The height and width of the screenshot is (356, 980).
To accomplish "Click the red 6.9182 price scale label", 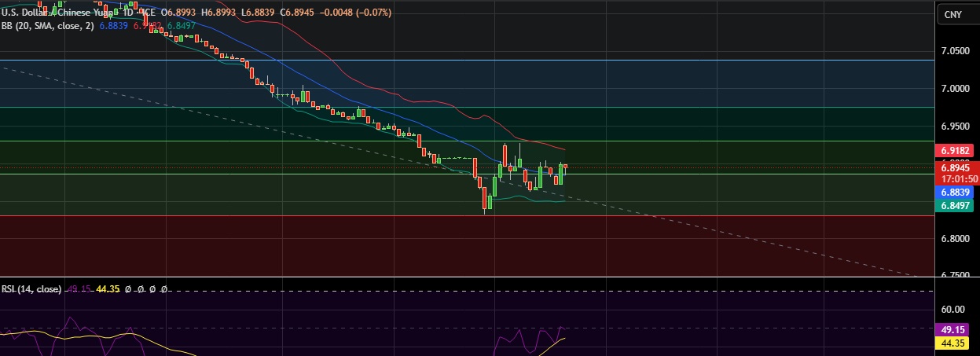I will [956, 150].
